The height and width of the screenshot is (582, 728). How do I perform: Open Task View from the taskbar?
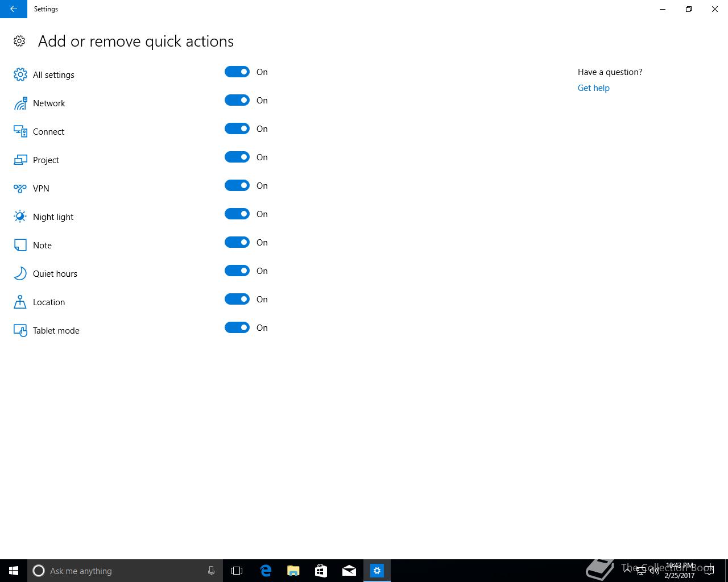tap(237, 571)
